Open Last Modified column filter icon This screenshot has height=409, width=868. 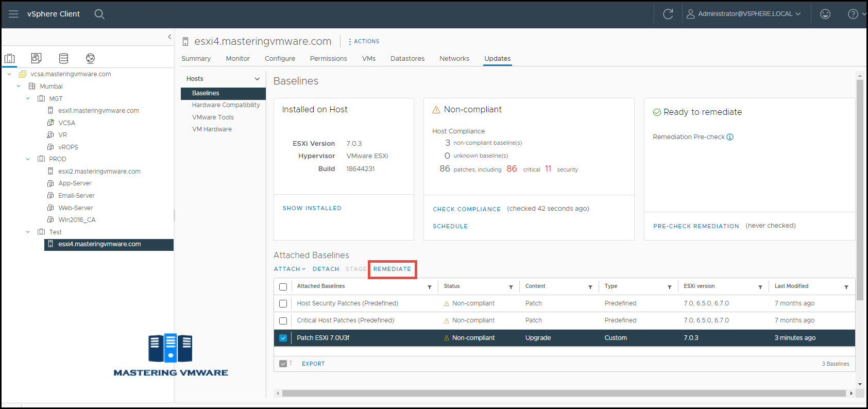click(846, 287)
